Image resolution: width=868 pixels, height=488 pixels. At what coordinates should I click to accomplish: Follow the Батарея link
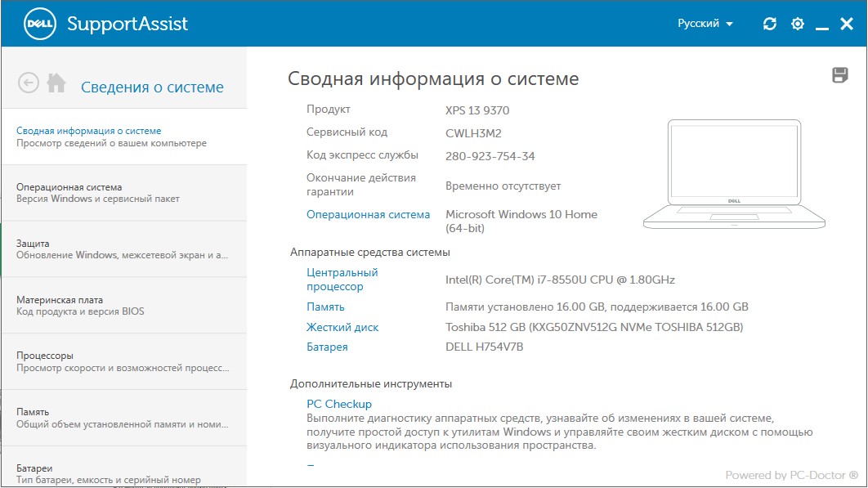point(327,347)
